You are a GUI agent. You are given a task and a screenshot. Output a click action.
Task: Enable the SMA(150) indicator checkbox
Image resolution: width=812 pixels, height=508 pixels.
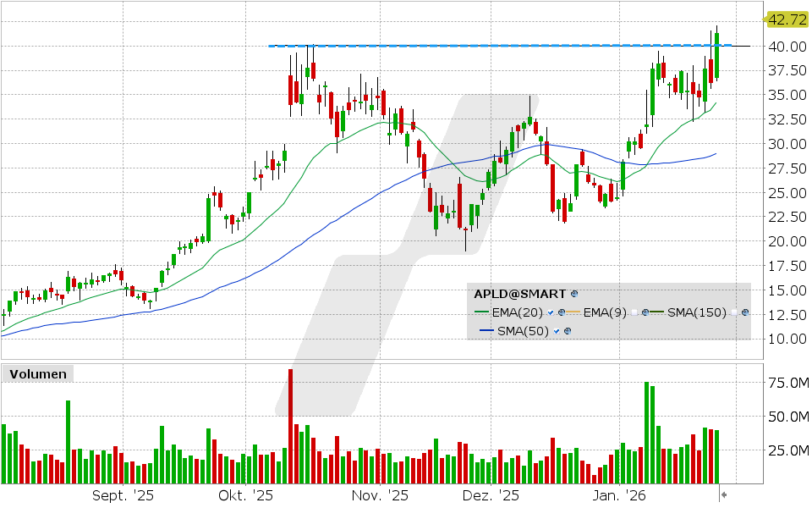pos(733,312)
